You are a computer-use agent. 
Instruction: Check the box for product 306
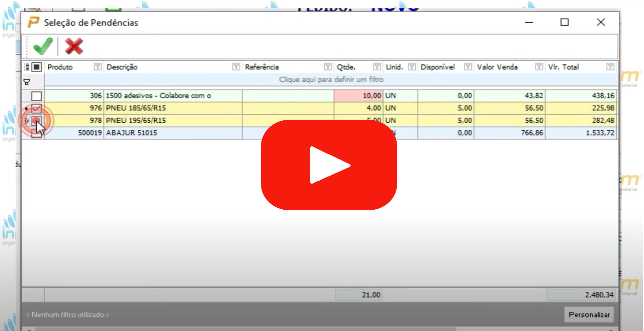37,96
